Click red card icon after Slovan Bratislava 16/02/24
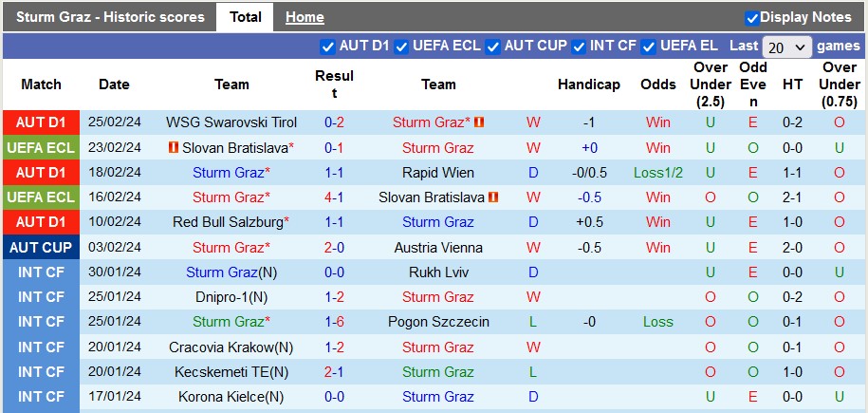 [494, 197]
